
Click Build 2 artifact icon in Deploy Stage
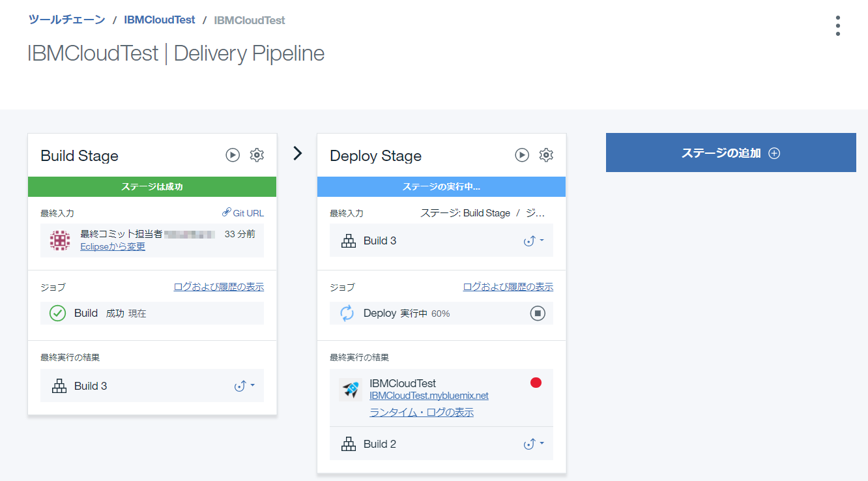(x=349, y=444)
